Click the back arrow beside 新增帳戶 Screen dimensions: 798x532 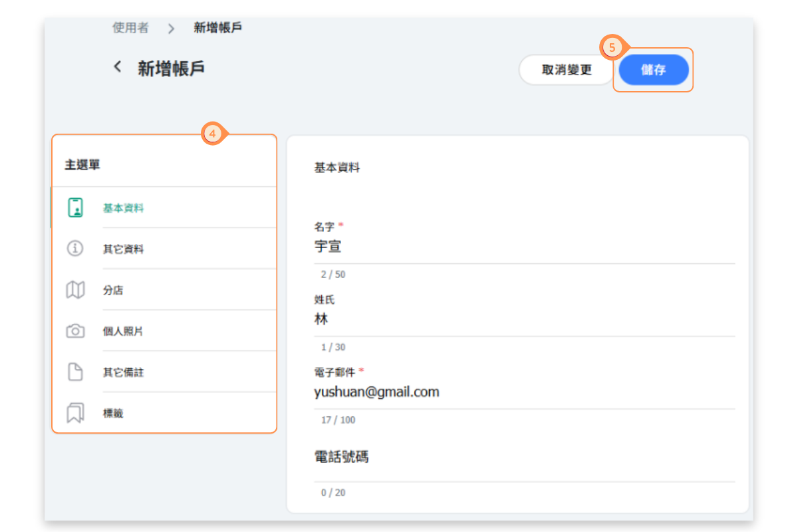(118, 67)
